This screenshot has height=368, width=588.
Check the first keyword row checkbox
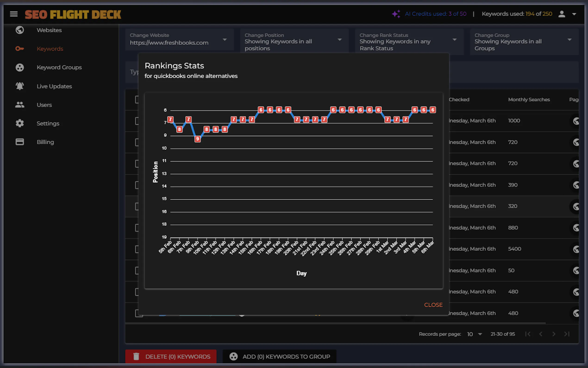(x=137, y=121)
